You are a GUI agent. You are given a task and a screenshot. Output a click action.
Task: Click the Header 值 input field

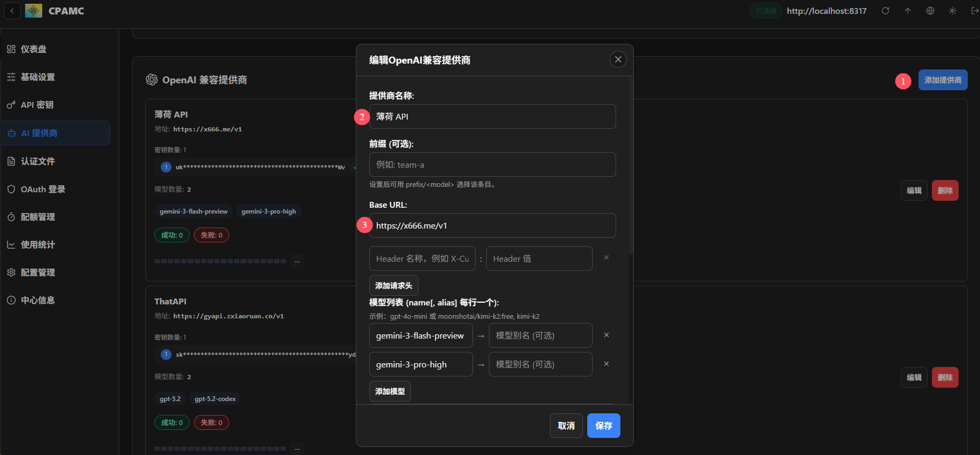click(539, 258)
